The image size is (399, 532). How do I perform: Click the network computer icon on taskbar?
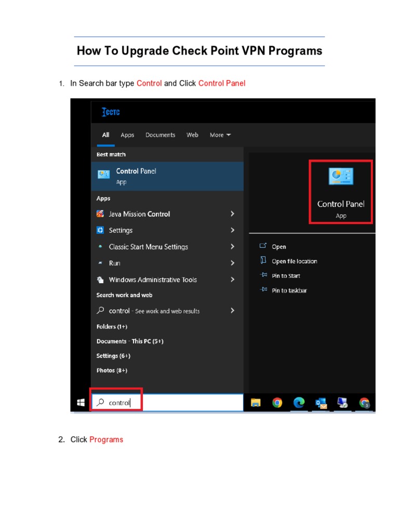point(342,403)
